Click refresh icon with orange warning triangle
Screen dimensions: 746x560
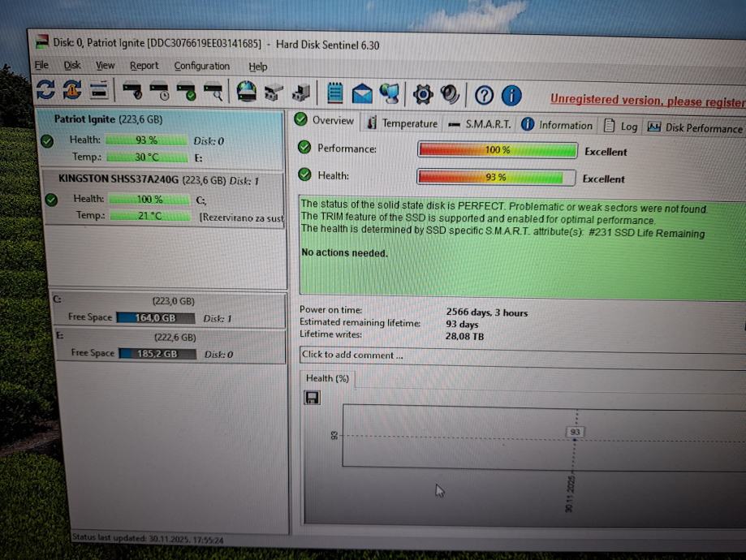(72, 89)
